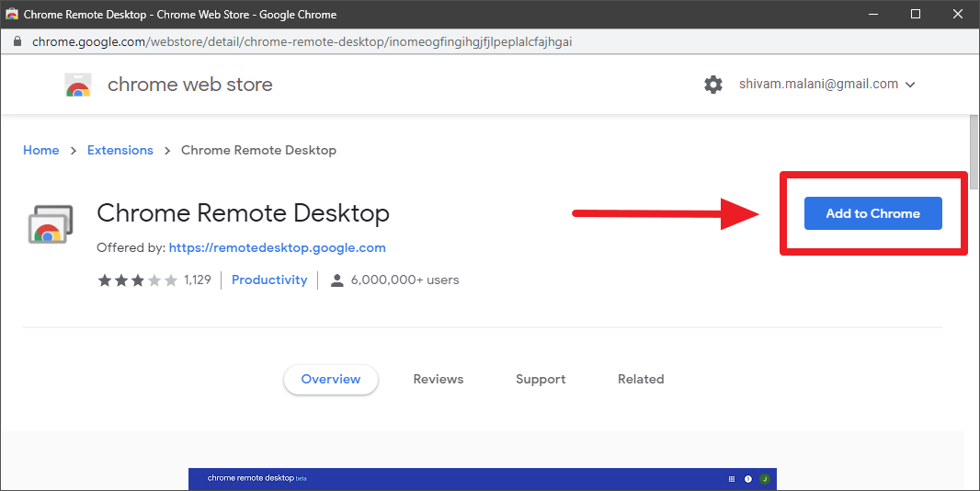Click the users person icon
Image resolution: width=980 pixels, height=491 pixels.
tap(336, 280)
